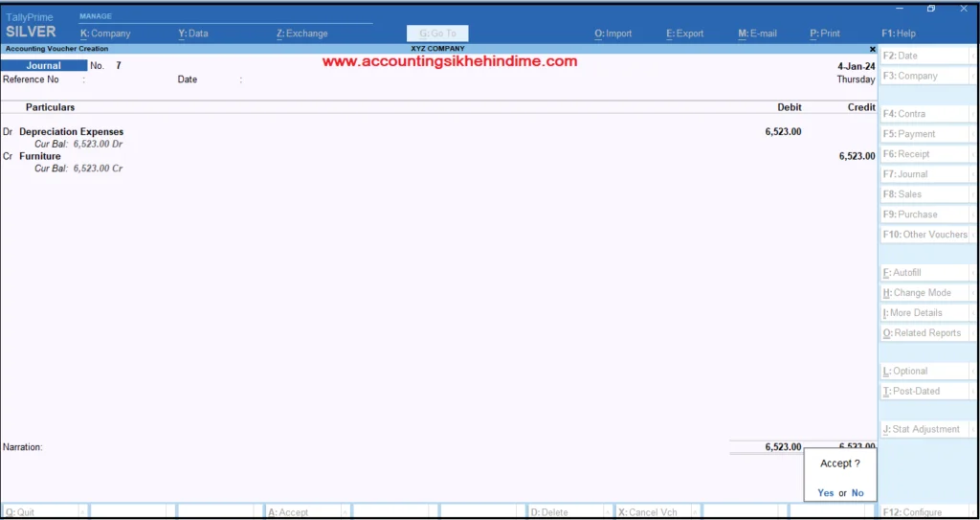Open the E: Export menu
This screenshot has height=520, width=980.
685,34
